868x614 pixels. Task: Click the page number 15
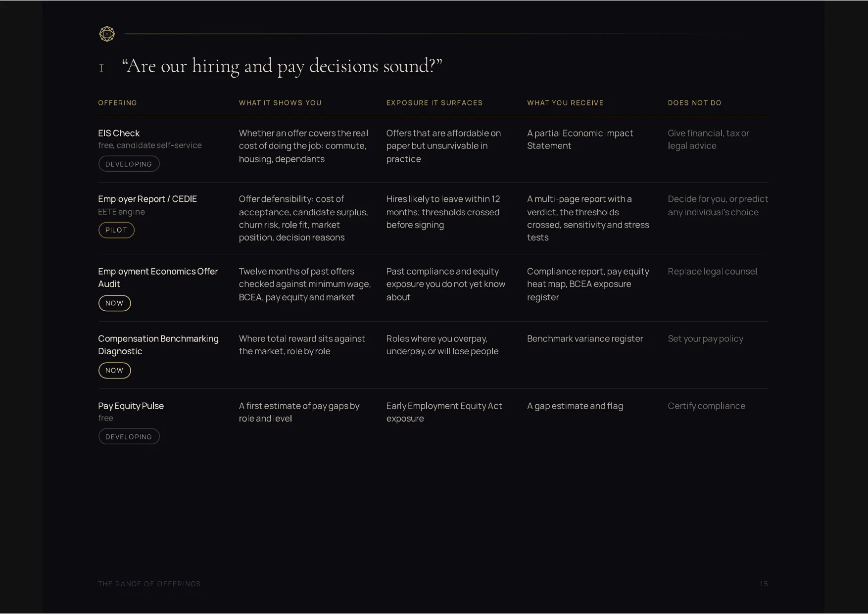pos(764,584)
